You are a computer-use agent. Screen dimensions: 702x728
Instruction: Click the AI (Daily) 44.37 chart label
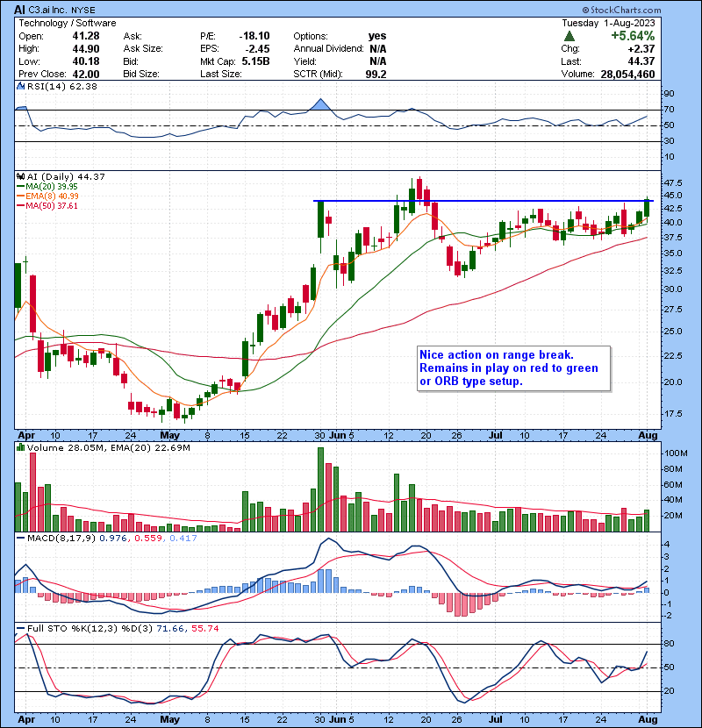[x=66, y=176]
